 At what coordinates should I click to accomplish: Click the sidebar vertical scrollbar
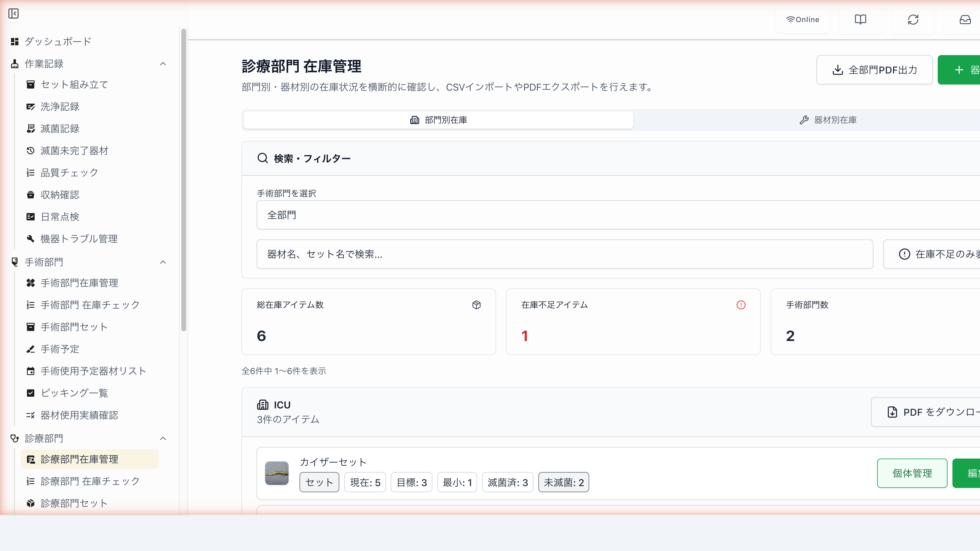184,180
